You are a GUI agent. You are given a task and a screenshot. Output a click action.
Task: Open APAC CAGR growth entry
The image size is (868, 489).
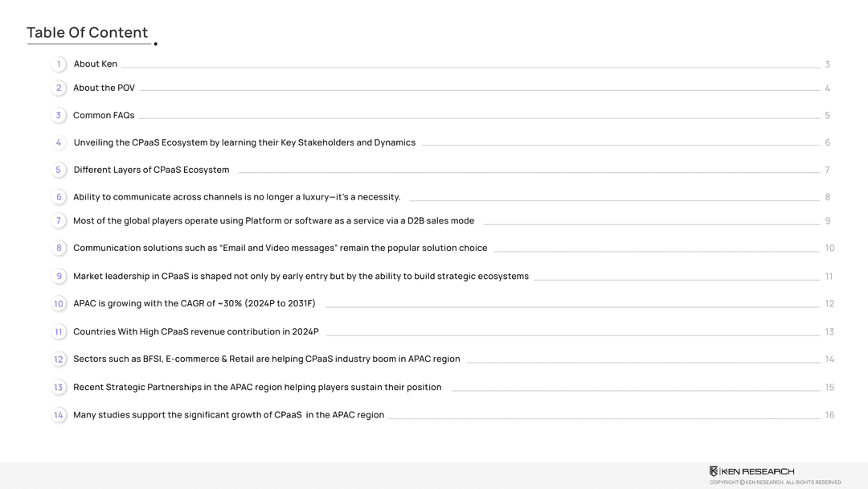(194, 304)
